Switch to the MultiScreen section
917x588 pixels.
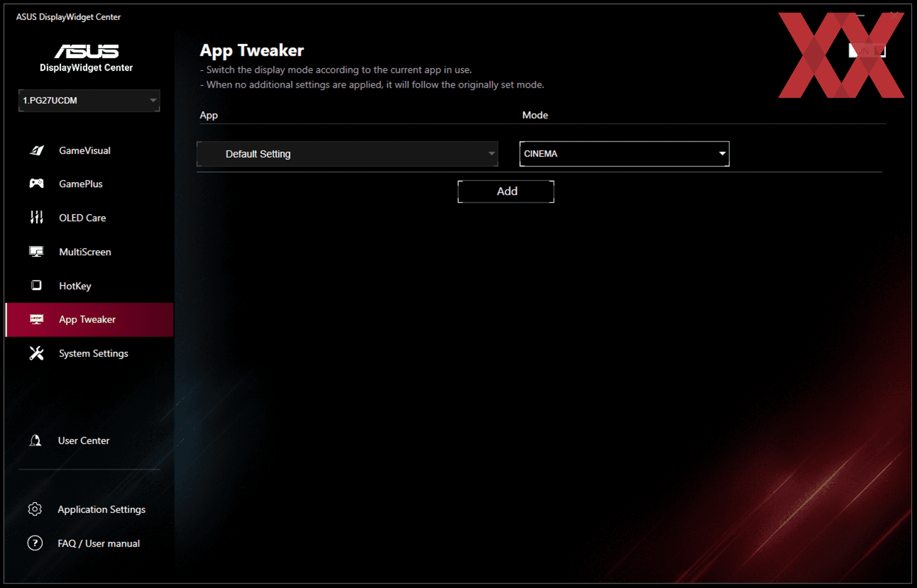click(85, 252)
